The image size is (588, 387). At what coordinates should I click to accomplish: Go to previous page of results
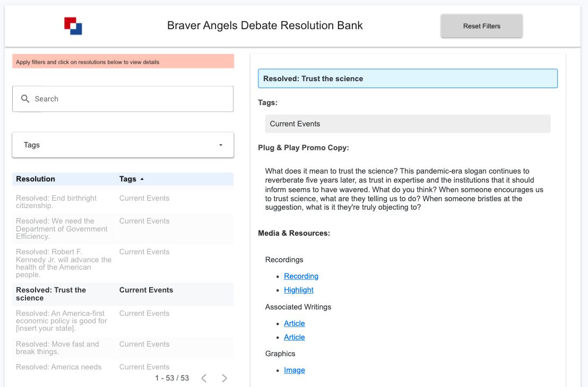(x=204, y=378)
